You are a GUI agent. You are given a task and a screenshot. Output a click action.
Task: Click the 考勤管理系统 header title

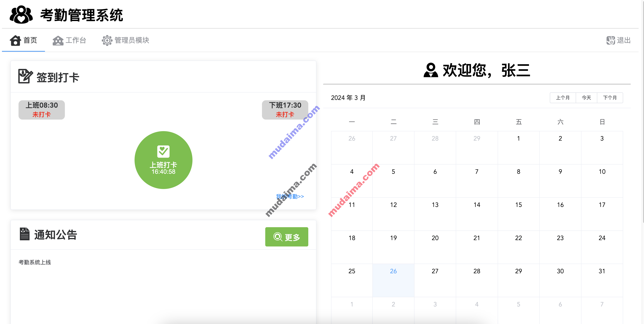click(81, 15)
